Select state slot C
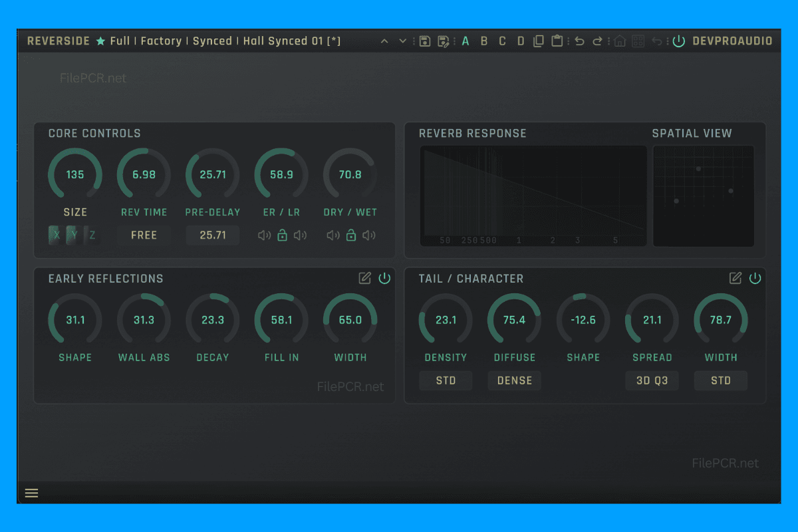Screen dimensions: 798x532 [502, 41]
